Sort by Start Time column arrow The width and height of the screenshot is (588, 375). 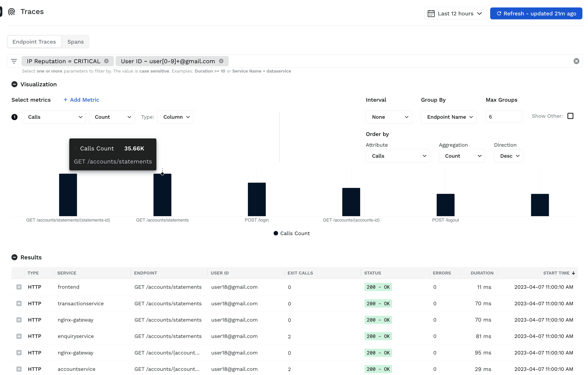click(573, 273)
